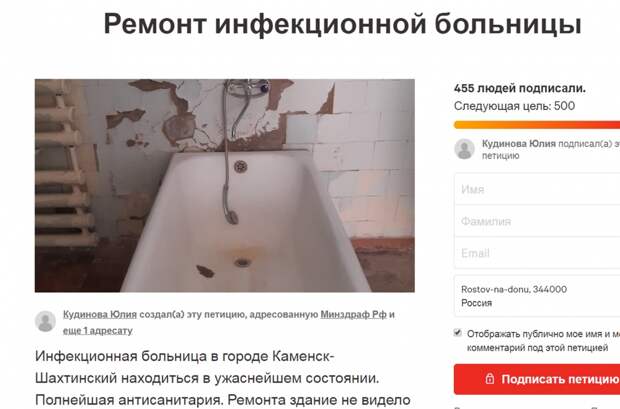
Task: Click the Ремонт инфекционной больницы heading
Action: pyautogui.click(x=342, y=24)
